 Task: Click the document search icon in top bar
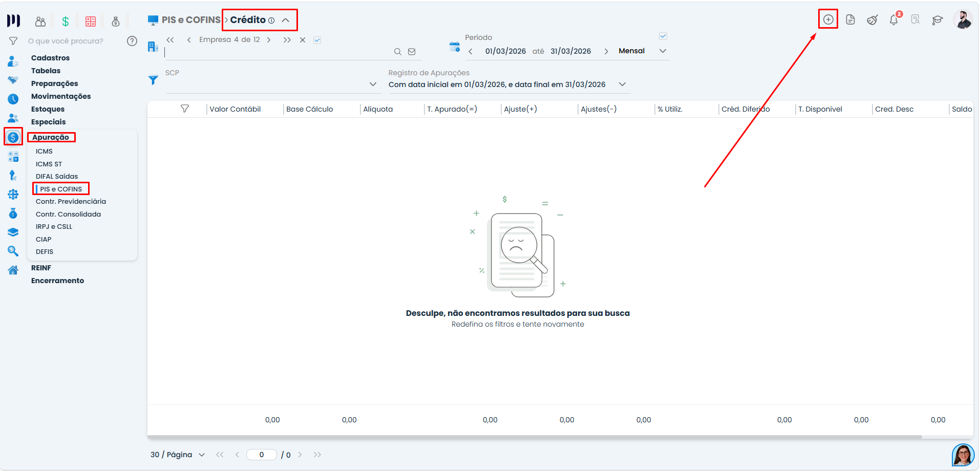[915, 19]
